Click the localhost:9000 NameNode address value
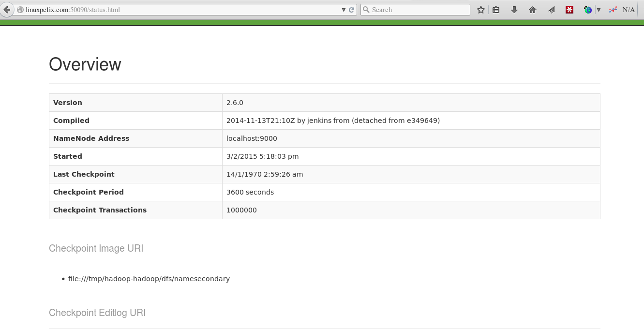 point(252,138)
